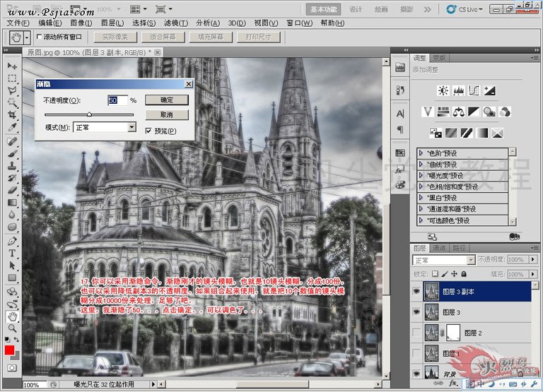
Task: Enable the 滚动所有窗口 checkbox
Action: tap(39, 37)
